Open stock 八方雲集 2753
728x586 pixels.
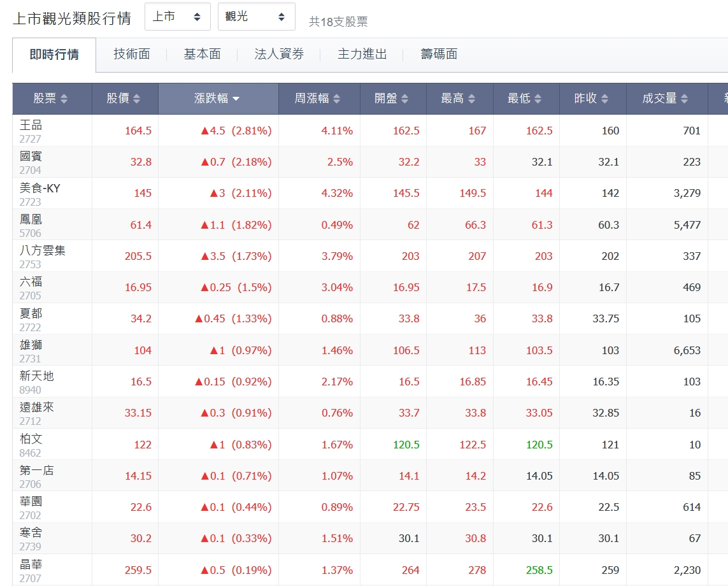tap(42, 257)
